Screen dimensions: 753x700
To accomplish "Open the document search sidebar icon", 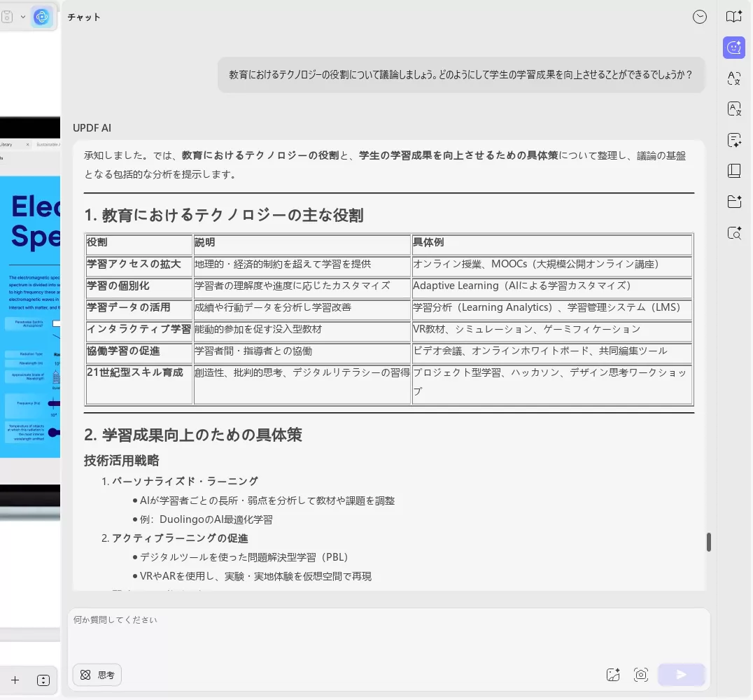I will pyautogui.click(x=734, y=233).
